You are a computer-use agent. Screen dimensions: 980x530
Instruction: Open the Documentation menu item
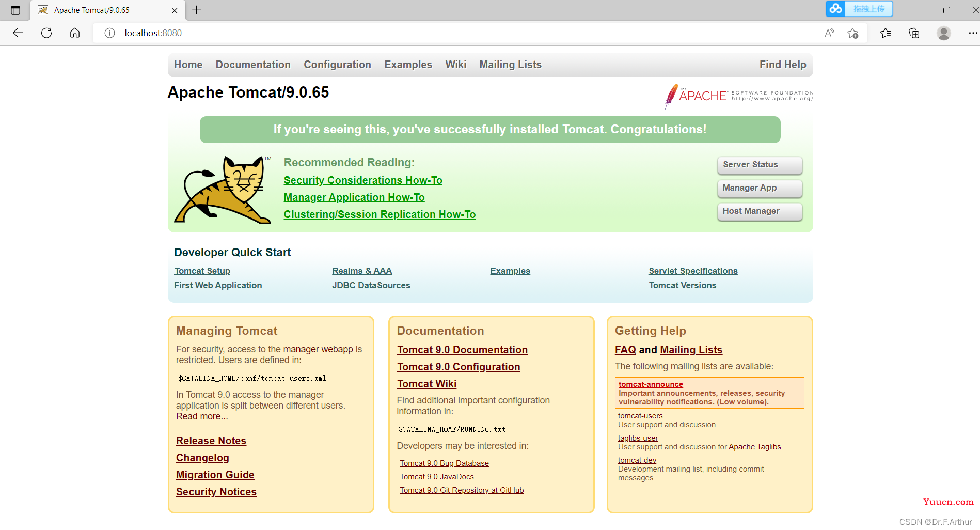click(x=253, y=65)
